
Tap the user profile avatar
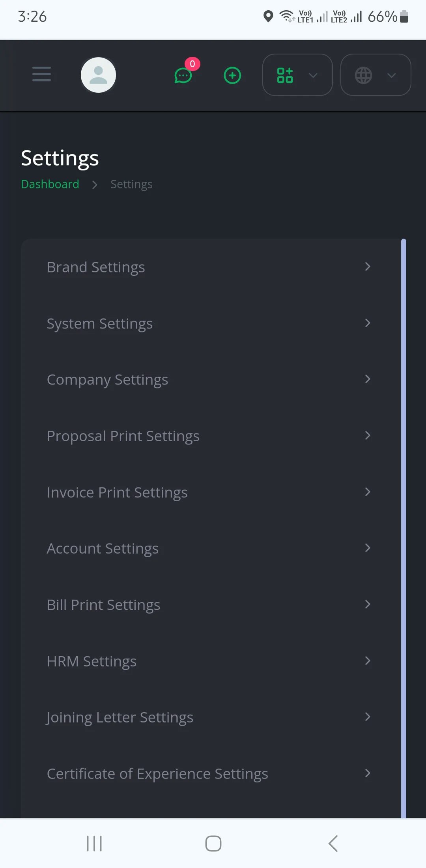coord(98,75)
